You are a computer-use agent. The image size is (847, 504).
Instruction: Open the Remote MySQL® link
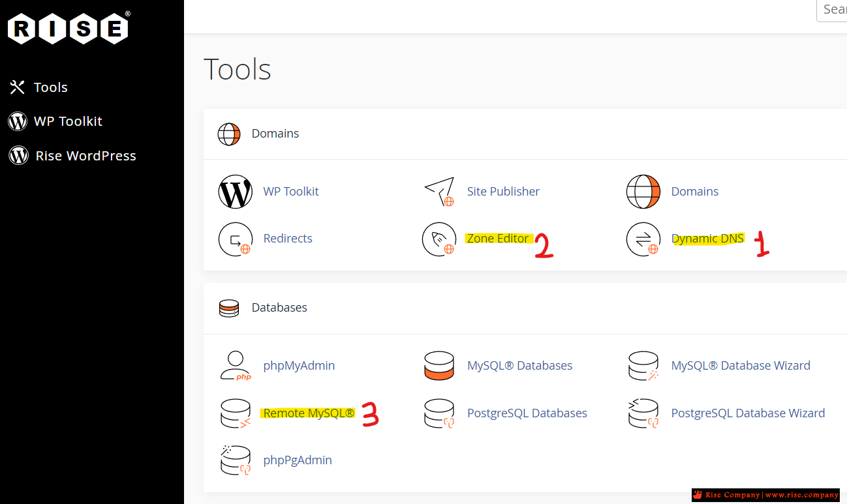309,413
